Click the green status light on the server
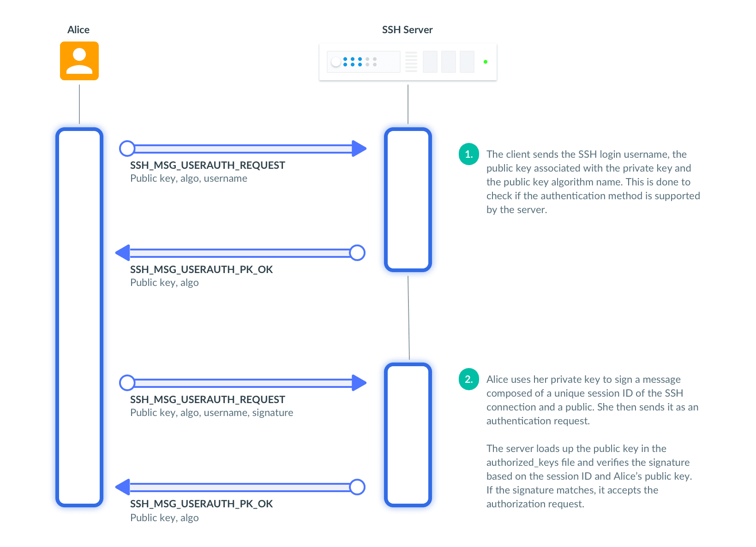The image size is (756, 547). pyautogui.click(x=485, y=62)
